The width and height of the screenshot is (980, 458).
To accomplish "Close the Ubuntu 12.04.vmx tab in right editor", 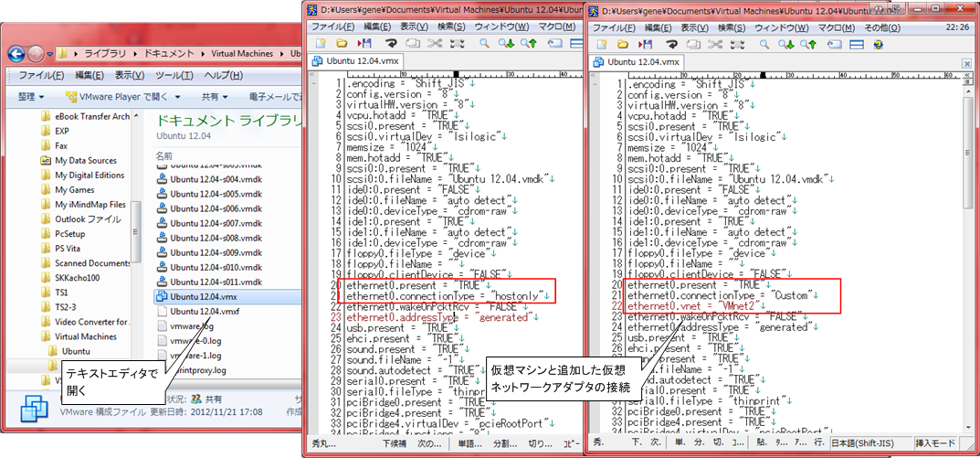I will tap(966, 62).
